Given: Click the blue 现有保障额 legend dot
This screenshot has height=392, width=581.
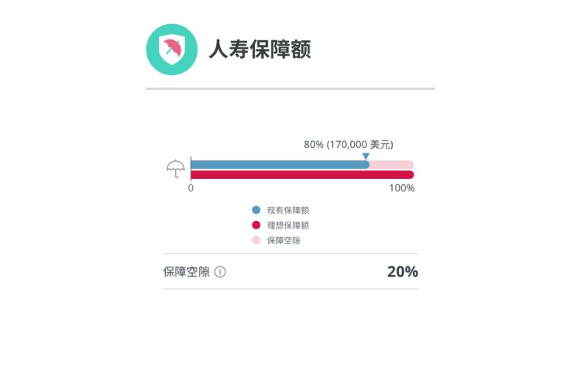Looking at the screenshot, I should point(256,210).
